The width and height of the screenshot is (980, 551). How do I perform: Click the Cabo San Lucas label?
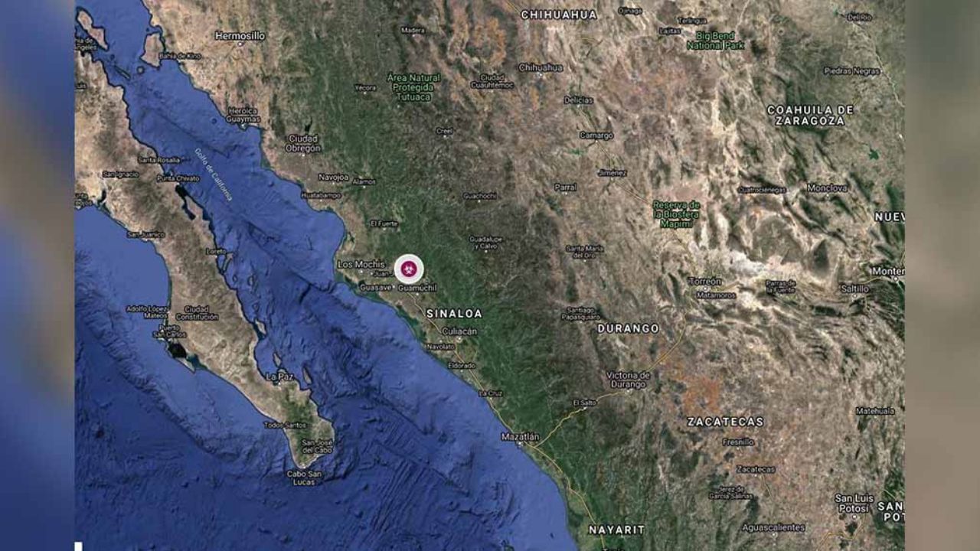click(304, 478)
